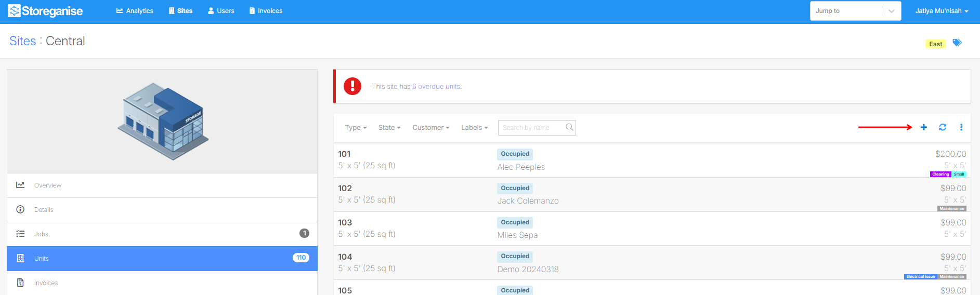Image resolution: width=980 pixels, height=295 pixels.
Task: Open unit 103 row
Action: pos(652,229)
